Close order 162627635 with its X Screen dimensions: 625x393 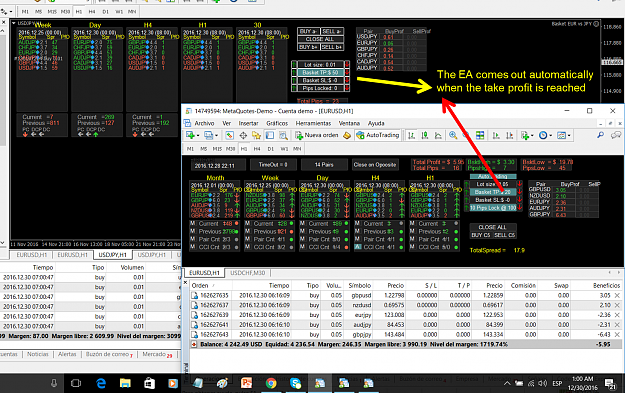point(617,295)
